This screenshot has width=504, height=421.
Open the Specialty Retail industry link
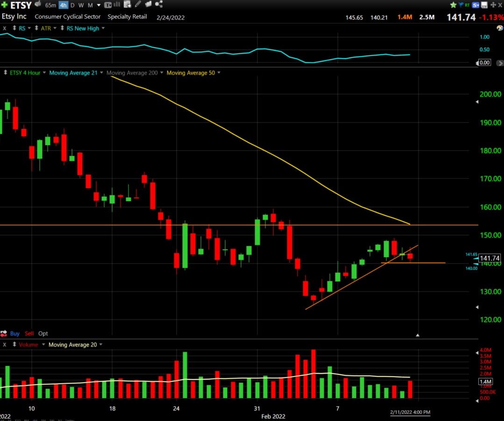click(128, 16)
